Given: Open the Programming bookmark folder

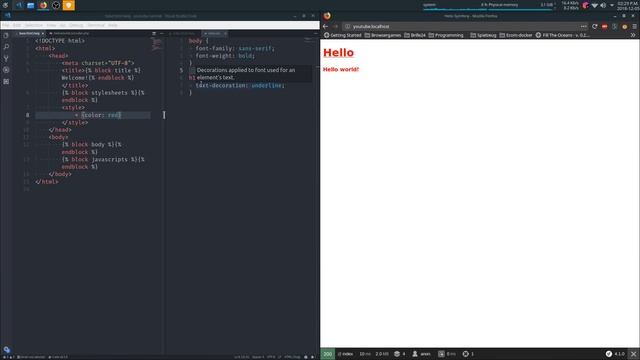Looking at the screenshot, I should (446, 35).
